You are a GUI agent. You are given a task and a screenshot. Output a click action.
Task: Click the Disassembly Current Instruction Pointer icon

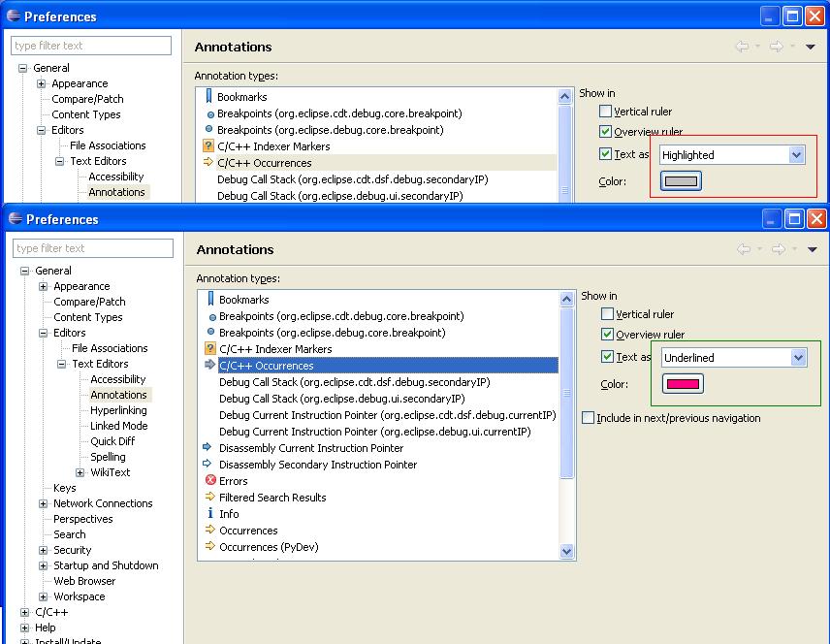coord(207,447)
